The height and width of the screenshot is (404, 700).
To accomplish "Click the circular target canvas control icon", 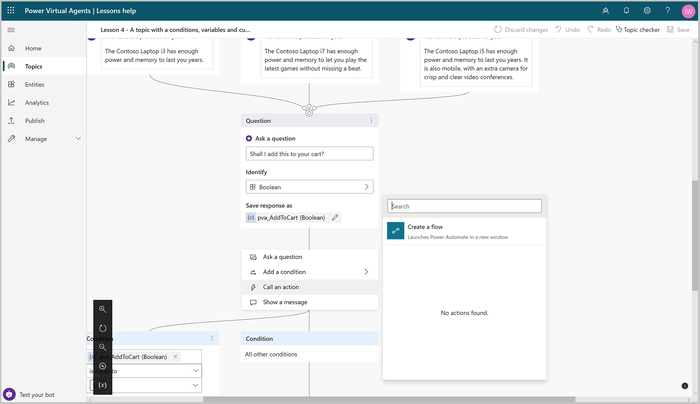I will (x=102, y=366).
